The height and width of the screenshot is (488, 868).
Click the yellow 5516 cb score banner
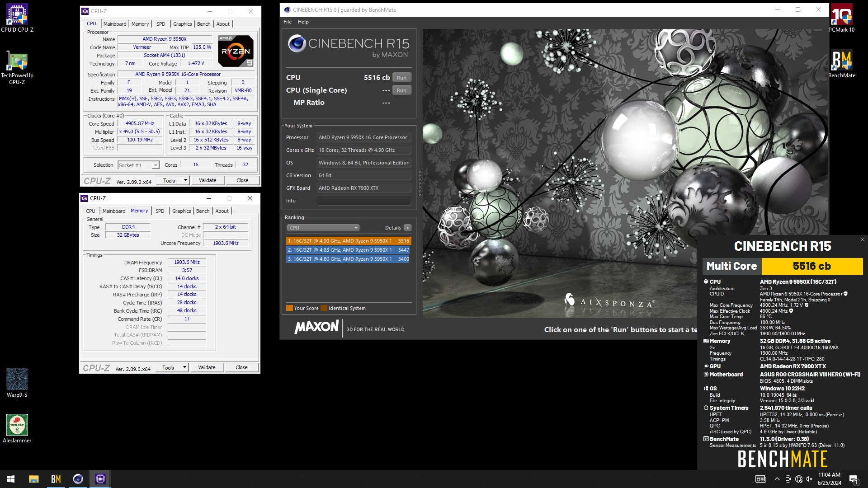[812, 266]
